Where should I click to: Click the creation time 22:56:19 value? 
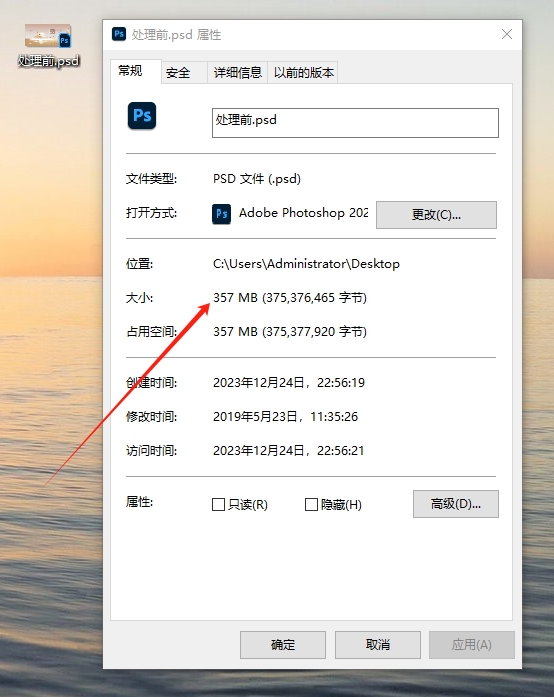[341, 383]
